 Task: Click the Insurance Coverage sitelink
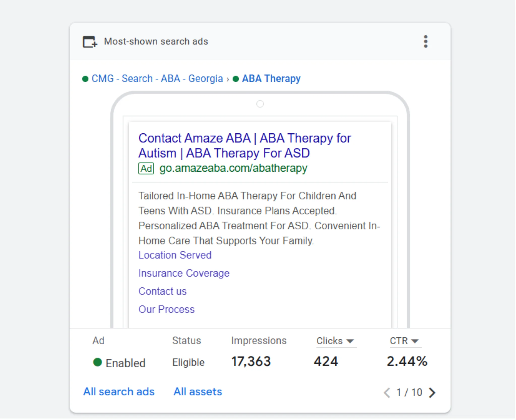(x=184, y=273)
